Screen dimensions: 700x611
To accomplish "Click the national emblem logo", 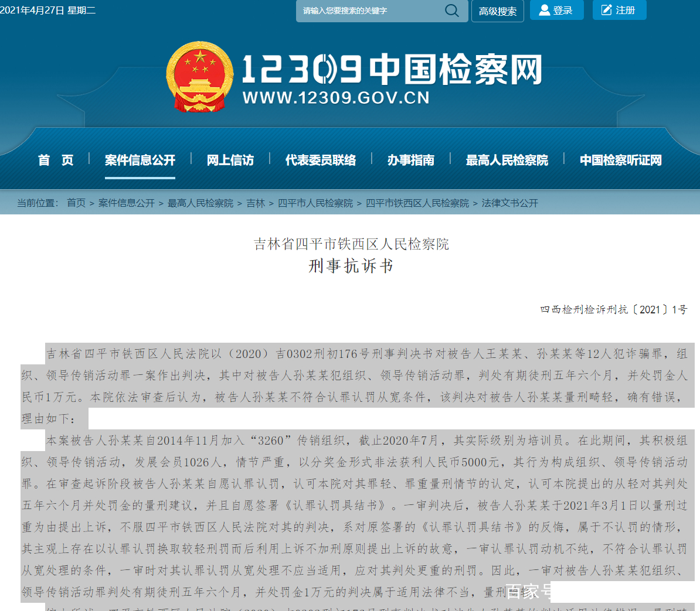I will [x=200, y=77].
